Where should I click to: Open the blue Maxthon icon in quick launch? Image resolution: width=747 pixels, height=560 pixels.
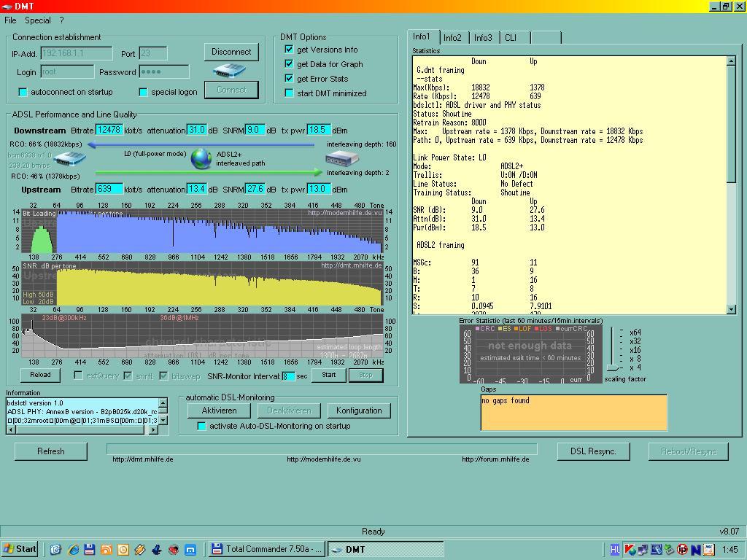190,549
